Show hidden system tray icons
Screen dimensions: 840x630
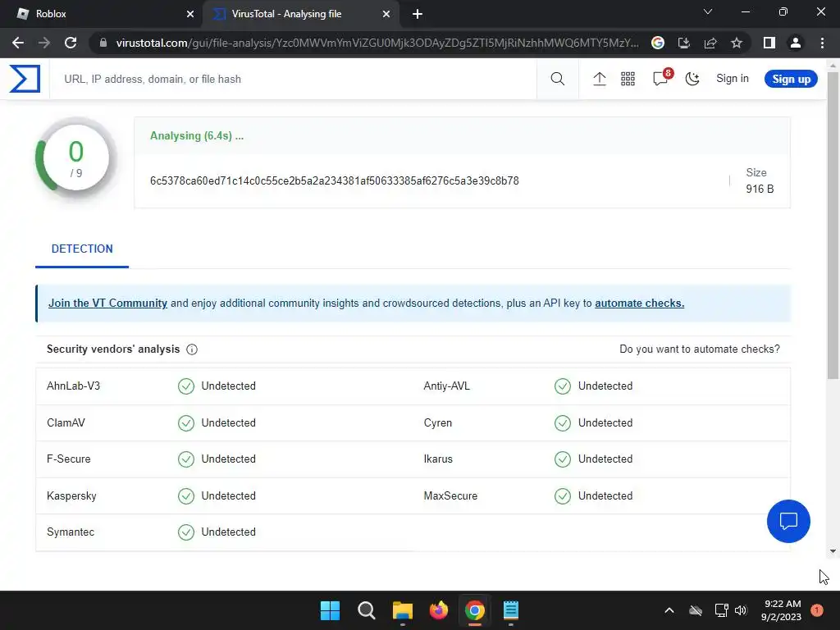669,610
